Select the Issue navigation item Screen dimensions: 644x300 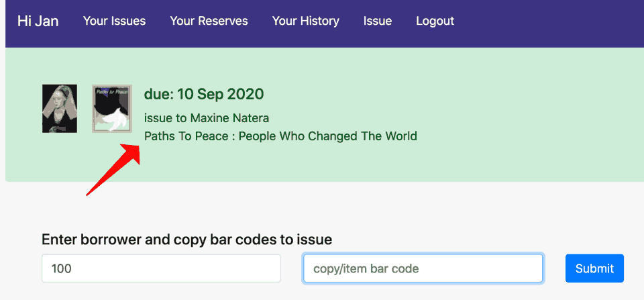click(x=378, y=21)
